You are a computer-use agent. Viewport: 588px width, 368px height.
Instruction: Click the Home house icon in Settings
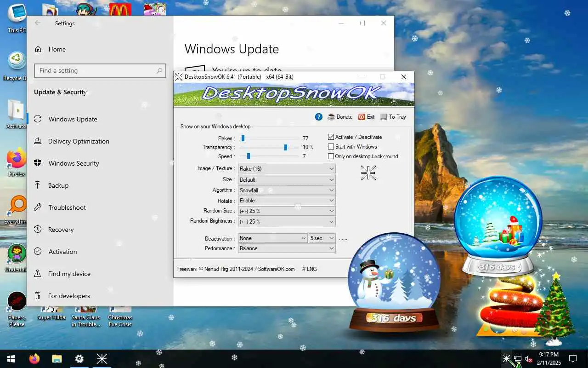click(x=38, y=49)
